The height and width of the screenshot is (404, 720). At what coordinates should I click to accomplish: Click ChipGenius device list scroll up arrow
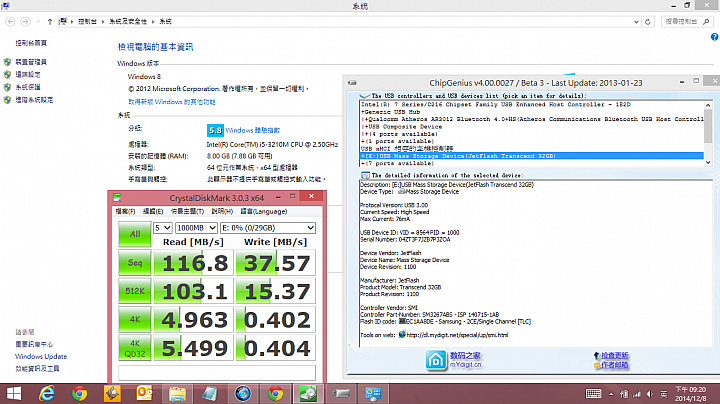(x=708, y=105)
